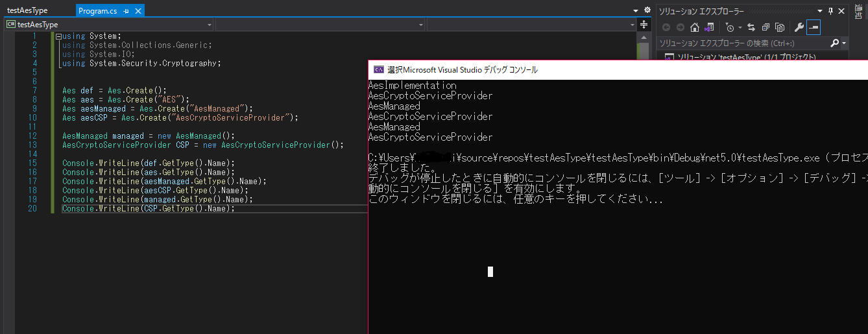Click the testAesType.exe path line in console
The image size is (868, 334).
[x=618, y=158]
